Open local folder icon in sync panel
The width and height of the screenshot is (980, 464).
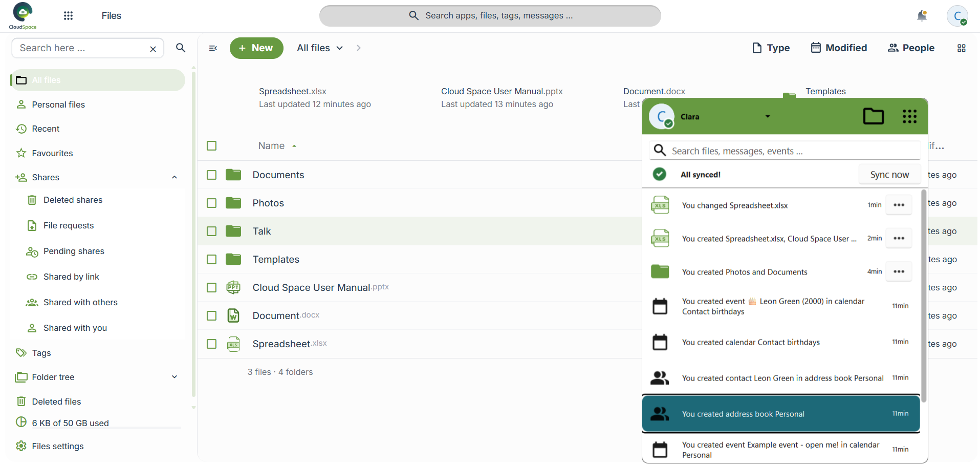pyautogui.click(x=874, y=116)
